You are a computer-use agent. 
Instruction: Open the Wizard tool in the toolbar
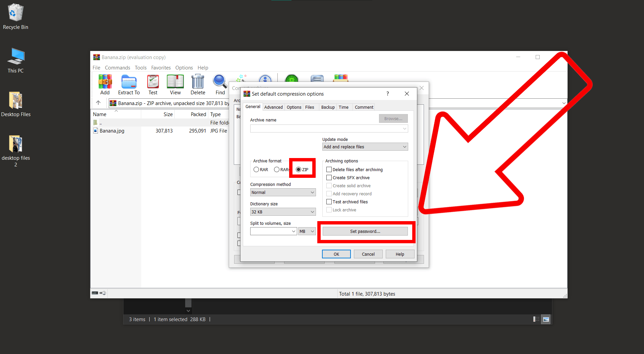point(241,80)
